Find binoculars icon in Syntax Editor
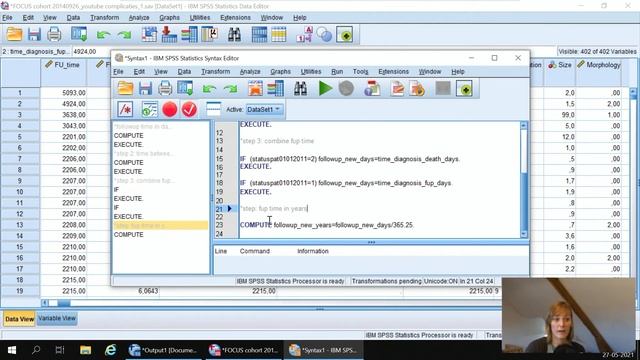The image size is (640, 360). point(300,89)
